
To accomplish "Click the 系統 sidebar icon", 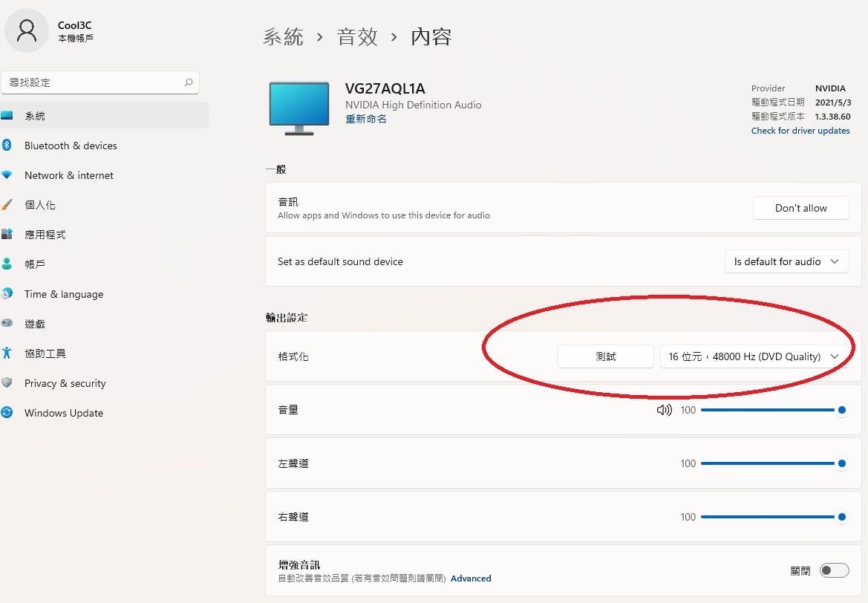I will 7,116.
